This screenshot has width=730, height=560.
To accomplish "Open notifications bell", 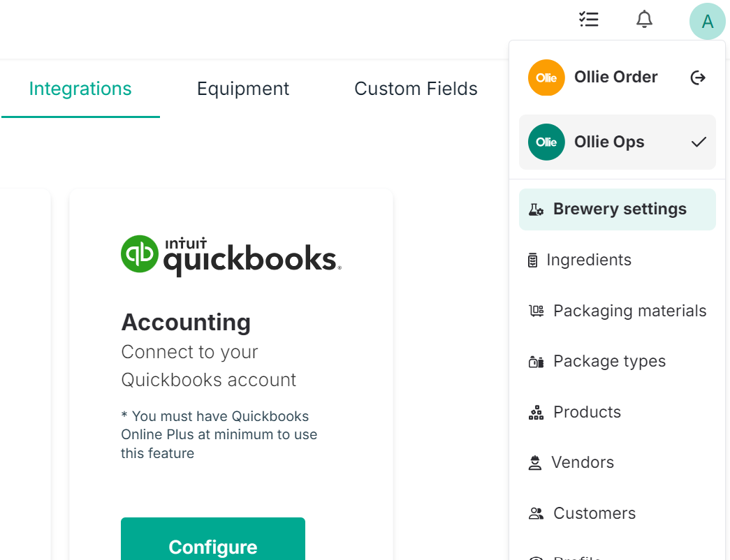I will point(644,20).
